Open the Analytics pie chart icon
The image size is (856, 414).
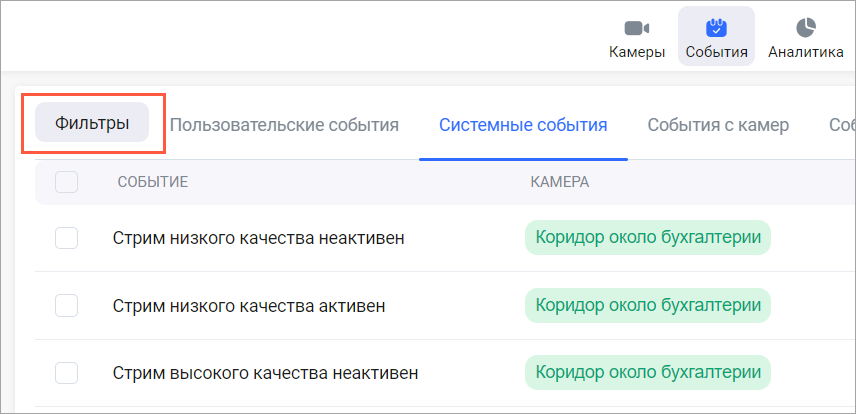(x=805, y=28)
